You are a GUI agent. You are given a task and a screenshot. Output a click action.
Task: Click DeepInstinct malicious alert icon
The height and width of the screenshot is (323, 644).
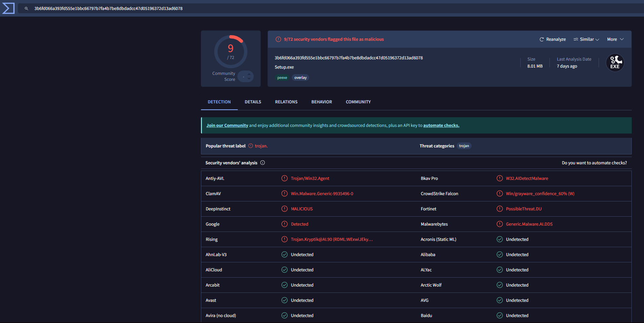click(x=285, y=209)
